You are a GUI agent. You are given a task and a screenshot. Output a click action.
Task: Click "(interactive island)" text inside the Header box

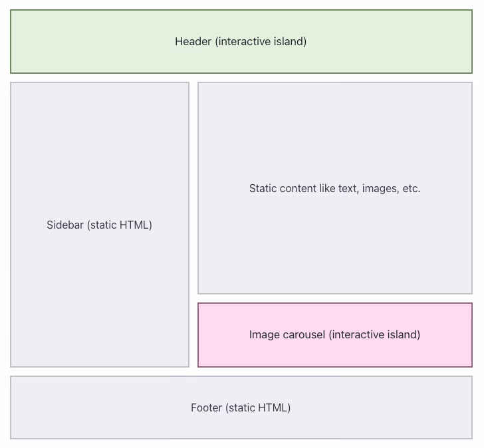[x=261, y=41]
